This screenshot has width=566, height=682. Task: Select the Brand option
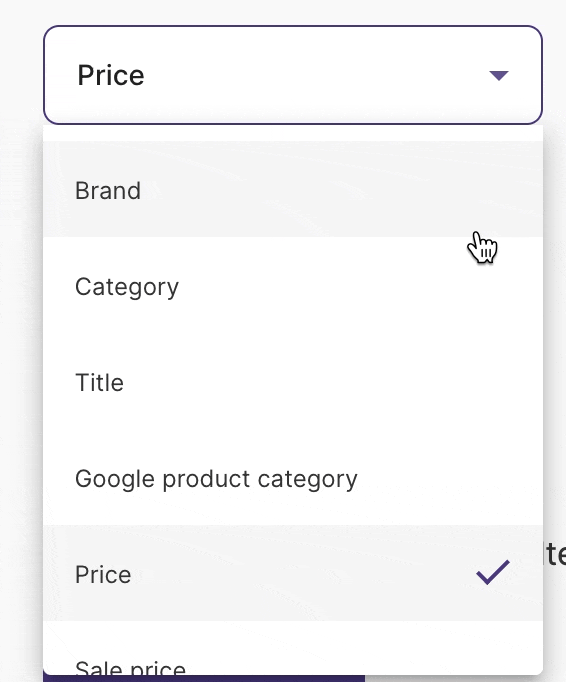click(293, 189)
